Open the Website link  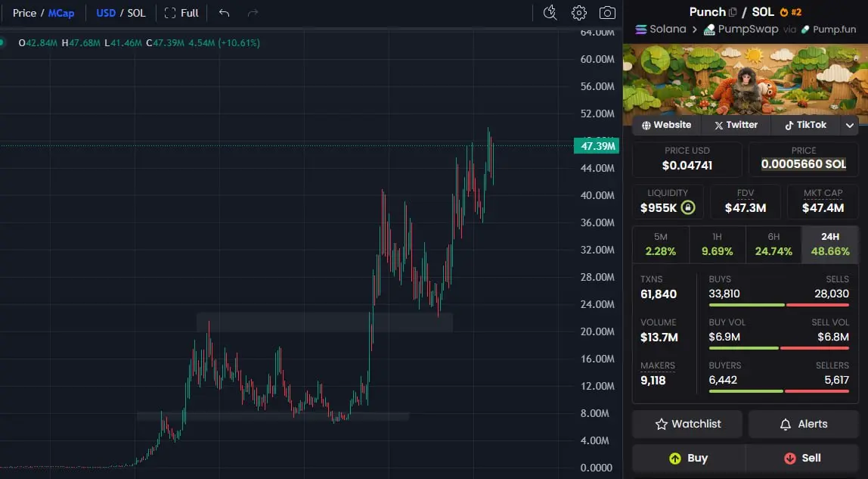click(667, 125)
